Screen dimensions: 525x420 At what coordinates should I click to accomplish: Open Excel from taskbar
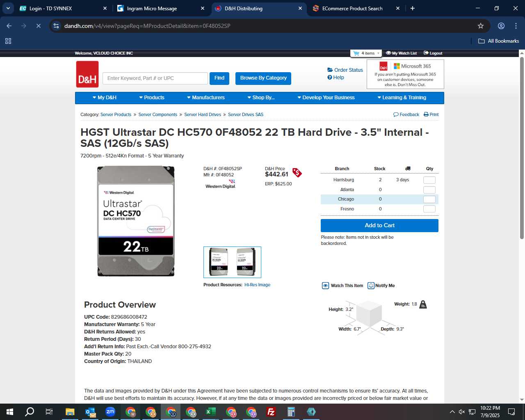(211, 412)
